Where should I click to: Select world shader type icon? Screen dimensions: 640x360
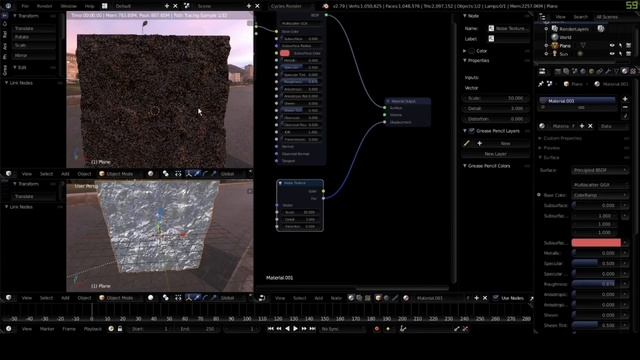[387, 298]
